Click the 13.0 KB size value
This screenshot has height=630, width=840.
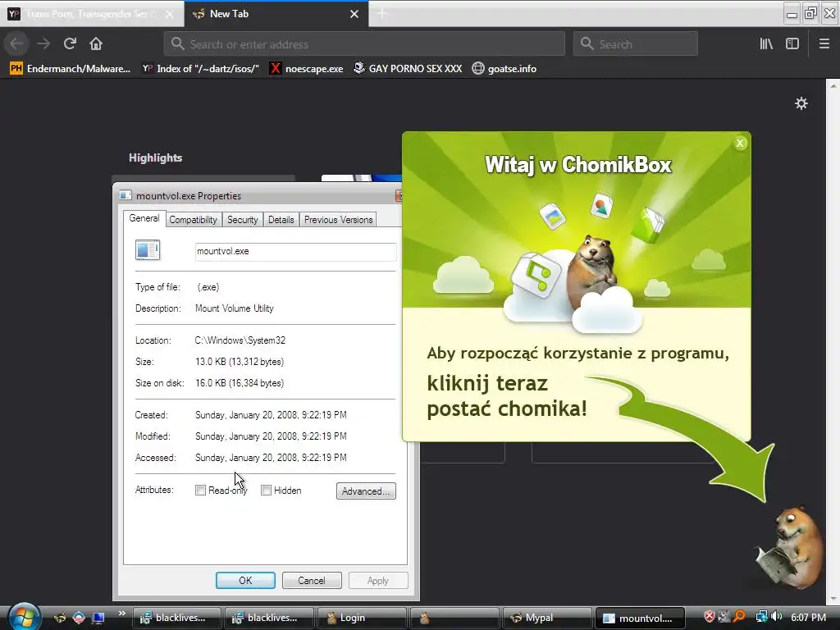pyautogui.click(x=240, y=362)
